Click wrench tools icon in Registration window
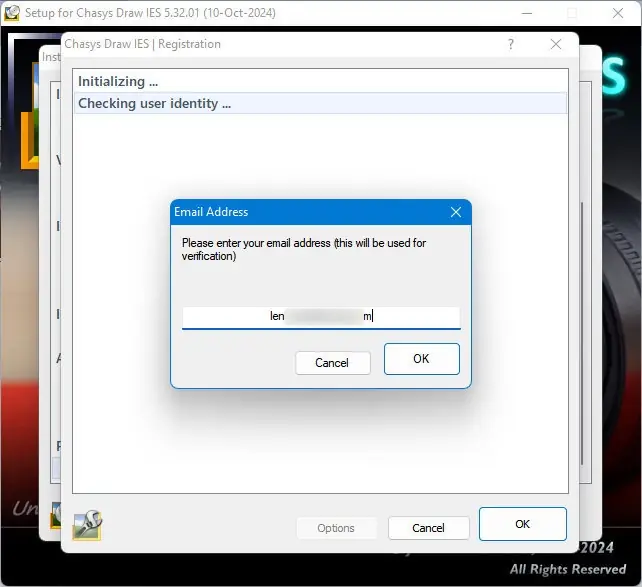 pyautogui.click(x=87, y=525)
